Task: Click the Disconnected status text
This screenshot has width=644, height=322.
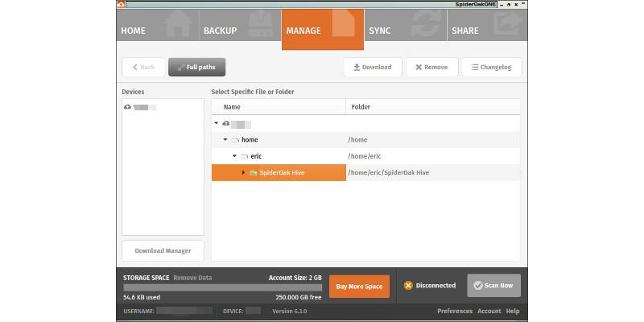Action: click(436, 286)
